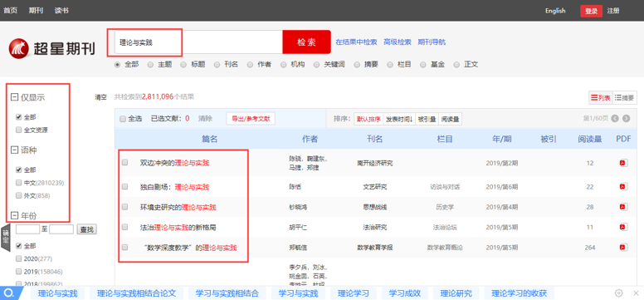
Task: Click the search box containing 理论与实践
Action: point(198,42)
